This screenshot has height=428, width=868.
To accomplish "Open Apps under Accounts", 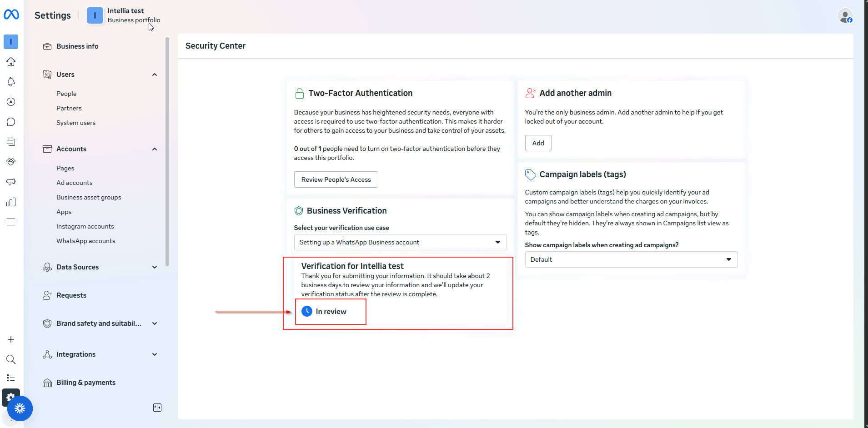I will click(64, 212).
